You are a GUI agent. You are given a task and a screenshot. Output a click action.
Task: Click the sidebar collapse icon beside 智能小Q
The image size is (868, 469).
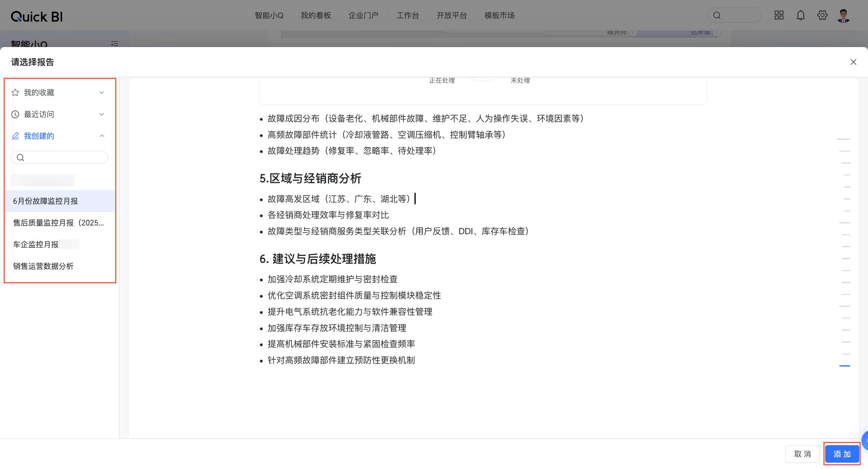pyautogui.click(x=115, y=44)
